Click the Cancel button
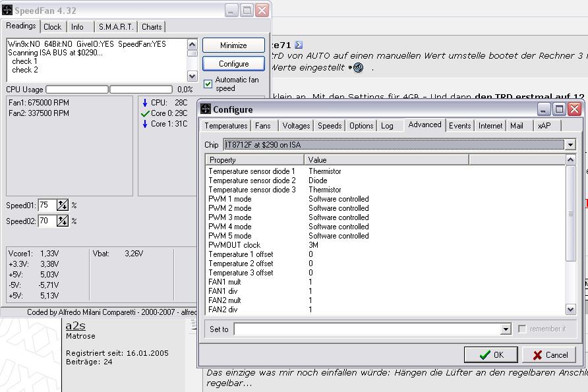588x392 pixels. (549, 355)
